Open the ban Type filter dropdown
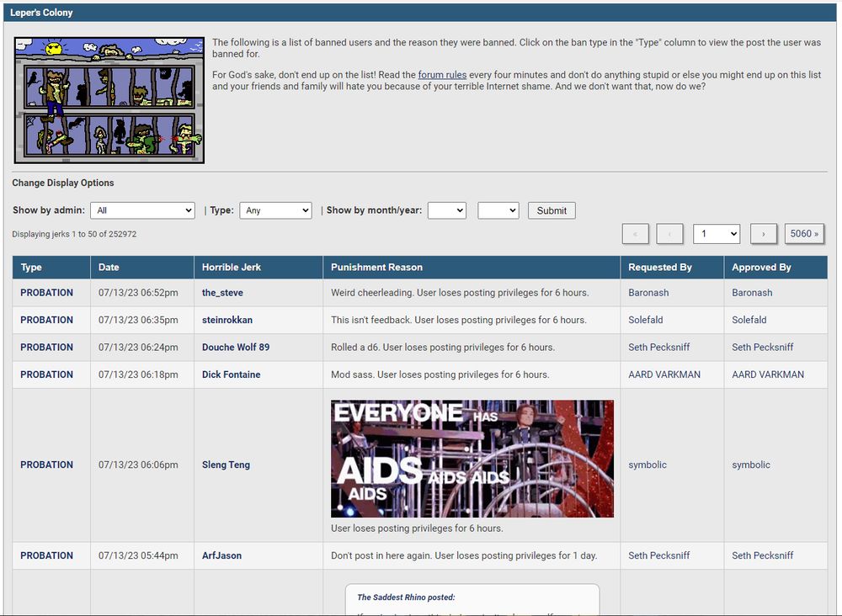The height and width of the screenshot is (616, 842). (275, 210)
